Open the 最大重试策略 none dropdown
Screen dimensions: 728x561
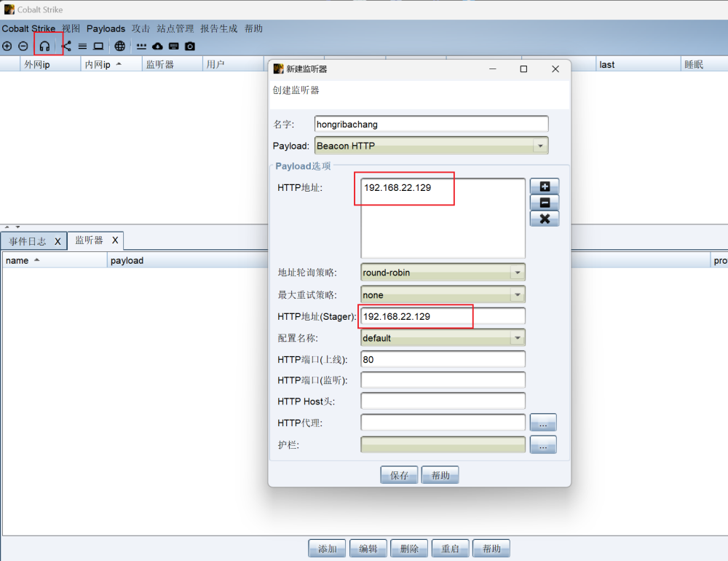[517, 295]
